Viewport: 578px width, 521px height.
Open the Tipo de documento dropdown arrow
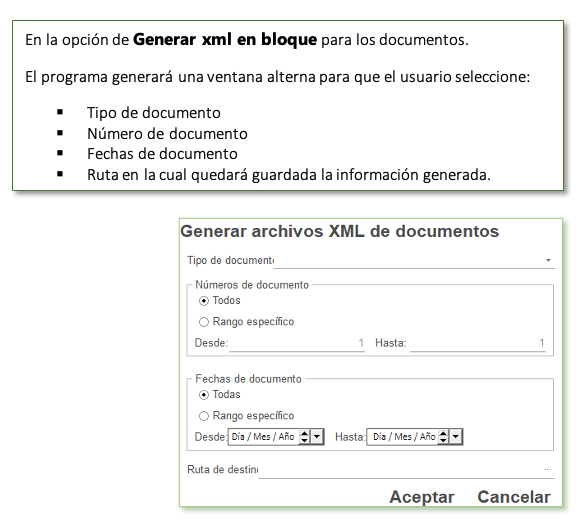[x=548, y=260]
